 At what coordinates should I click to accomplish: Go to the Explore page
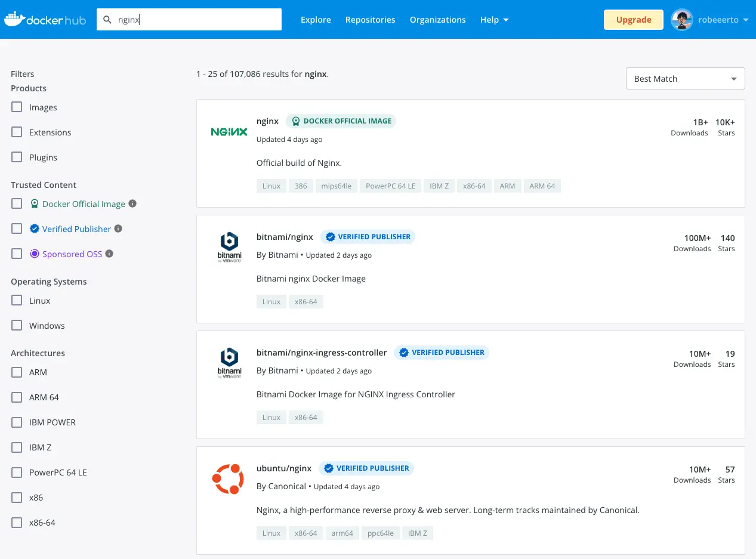tap(316, 20)
